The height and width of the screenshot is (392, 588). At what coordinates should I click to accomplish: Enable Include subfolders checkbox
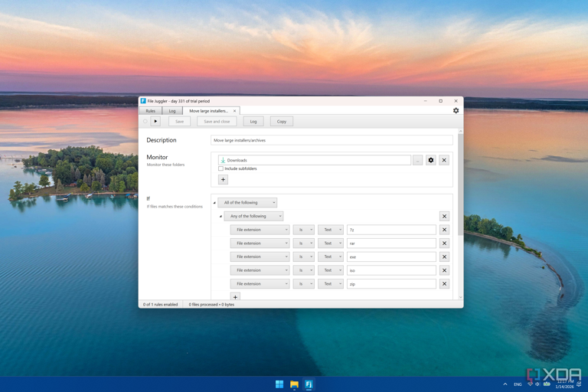click(x=221, y=168)
